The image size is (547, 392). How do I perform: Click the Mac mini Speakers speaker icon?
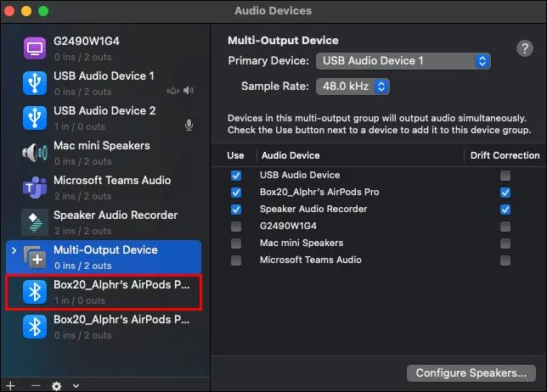coord(35,153)
